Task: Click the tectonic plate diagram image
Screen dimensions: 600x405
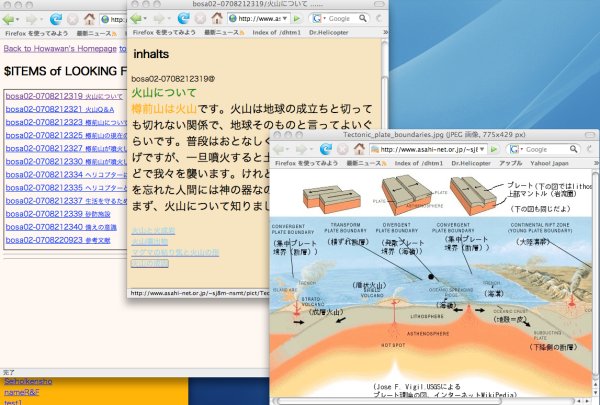Action: tap(431, 283)
